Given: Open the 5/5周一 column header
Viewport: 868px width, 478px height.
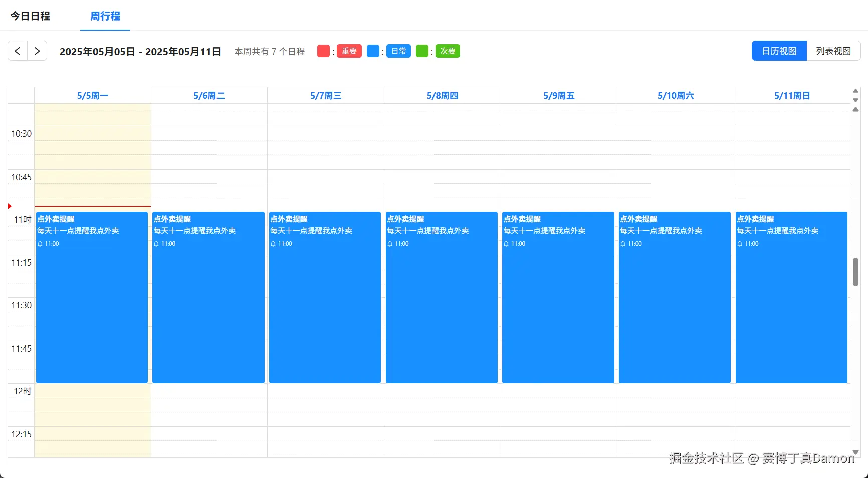Looking at the screenshot, I should (x=93, y=95).
